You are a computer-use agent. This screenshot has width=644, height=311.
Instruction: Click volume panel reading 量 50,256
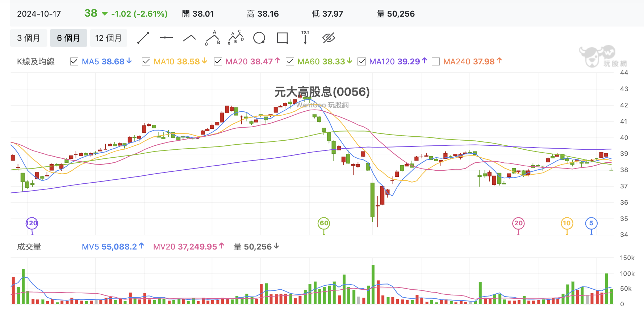[x=256, y=247]
